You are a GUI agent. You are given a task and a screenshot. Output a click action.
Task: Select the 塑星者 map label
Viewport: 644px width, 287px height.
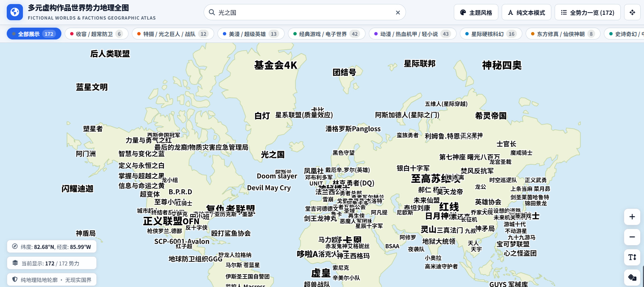tap(93, 129)
